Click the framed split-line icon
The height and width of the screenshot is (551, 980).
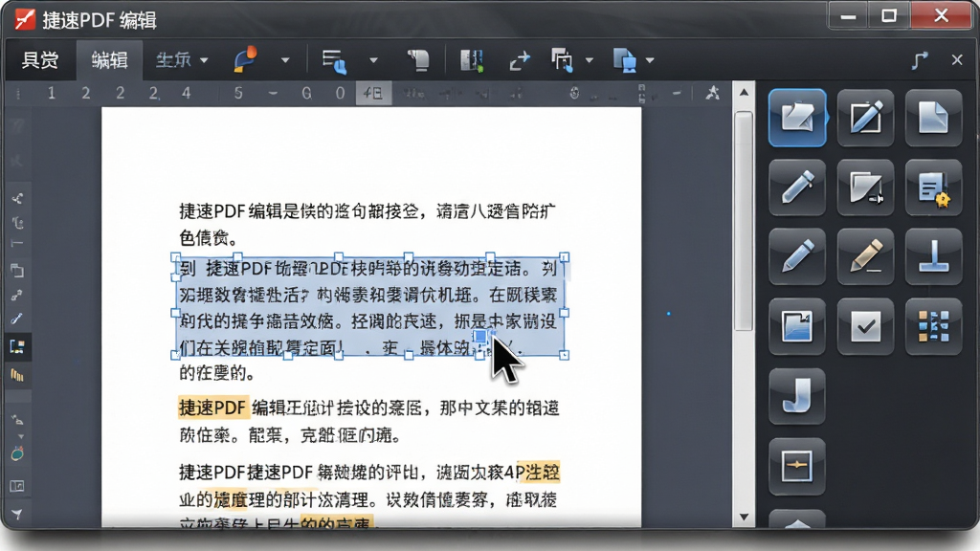click(797, 466)
